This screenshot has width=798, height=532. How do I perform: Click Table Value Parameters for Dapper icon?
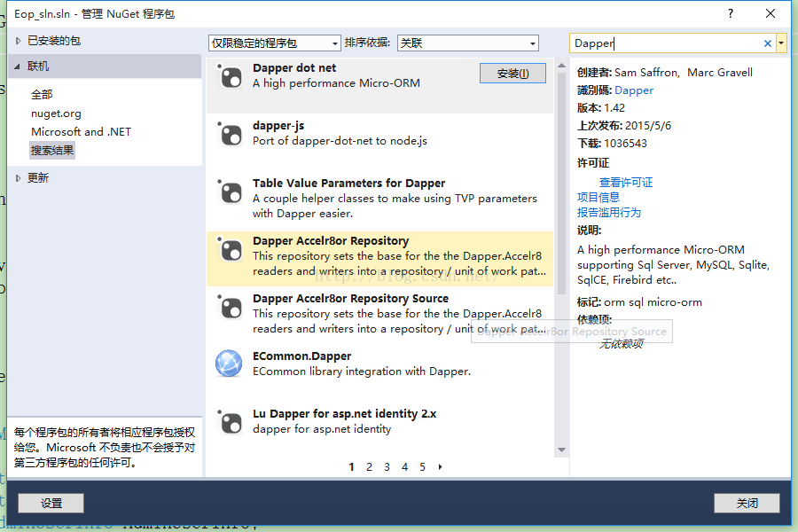(230, 192)
